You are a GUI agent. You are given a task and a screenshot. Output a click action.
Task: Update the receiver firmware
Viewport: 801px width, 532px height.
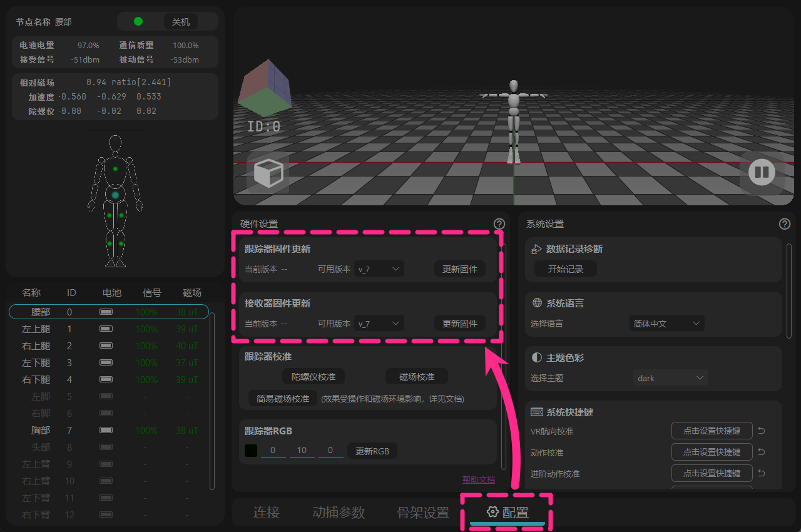460,324
